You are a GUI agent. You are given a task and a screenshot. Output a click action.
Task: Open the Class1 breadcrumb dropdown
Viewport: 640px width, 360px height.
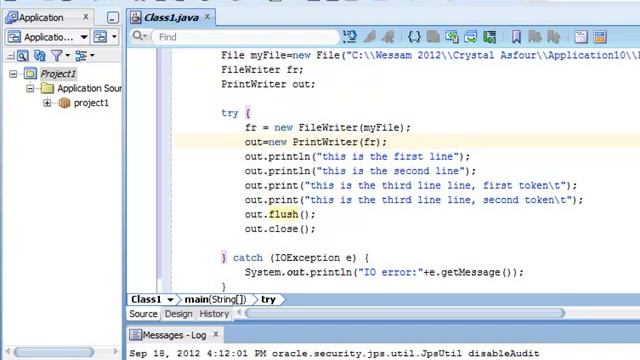(170, 300)
